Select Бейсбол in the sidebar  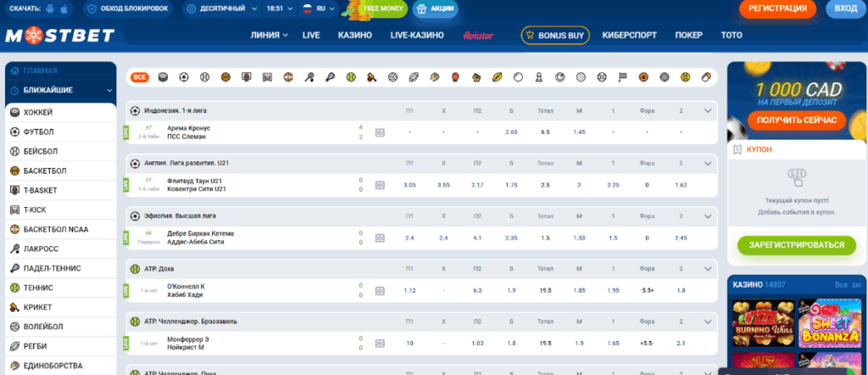[x=61, y=151]
